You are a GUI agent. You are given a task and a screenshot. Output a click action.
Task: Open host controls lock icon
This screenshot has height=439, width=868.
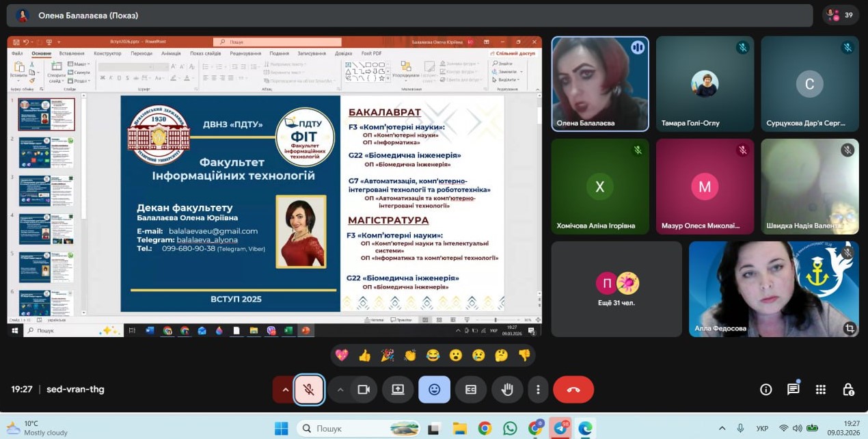848,390
